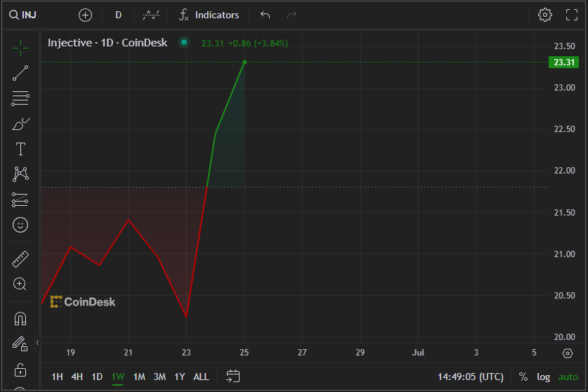Image resolution: width=588 pixels, height=392 pixels.
Task: Switch to 1Y time range
Action: pyautogui.click(x=180, y=377)
